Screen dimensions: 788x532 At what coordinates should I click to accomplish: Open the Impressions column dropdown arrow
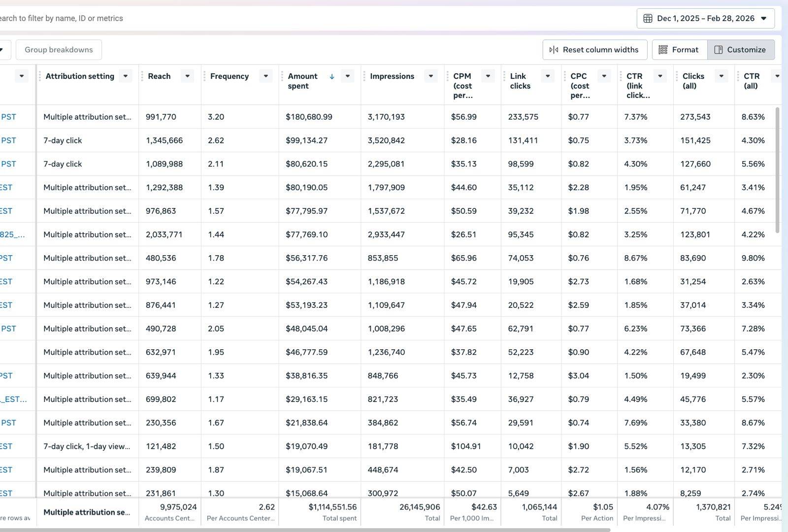click(x=431, y=76)
